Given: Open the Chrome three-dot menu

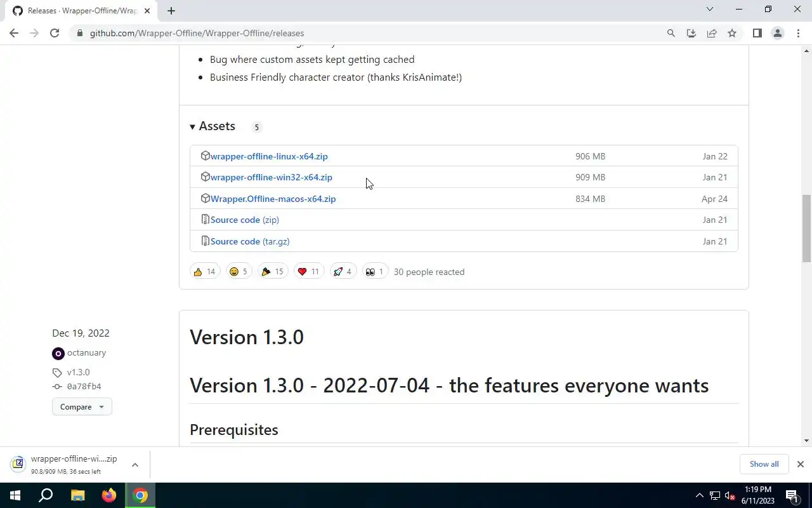Looking at the screenshot, I should click(x=798, y=33).
